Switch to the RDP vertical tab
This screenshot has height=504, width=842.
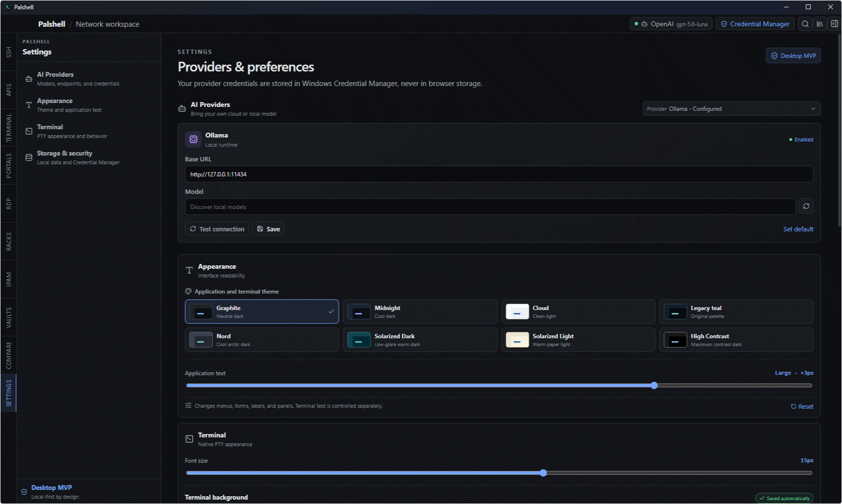(x=8, y=204)
